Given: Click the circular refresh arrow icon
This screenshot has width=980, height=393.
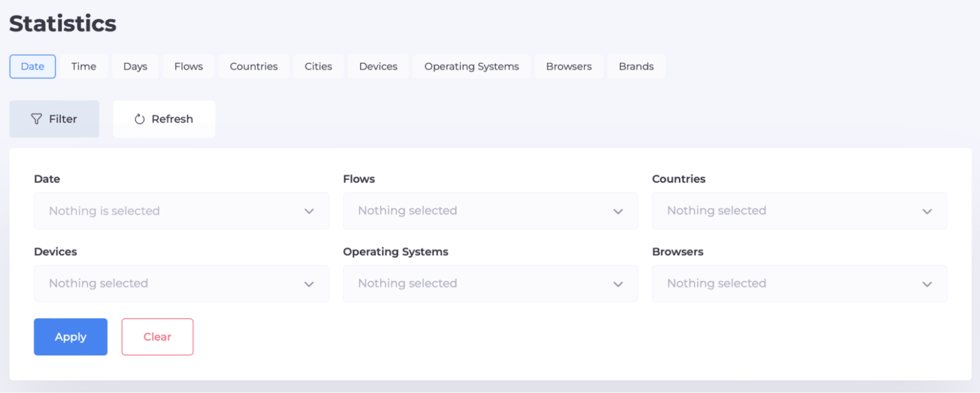Looking at the screenshot, I should click(139, 119).
